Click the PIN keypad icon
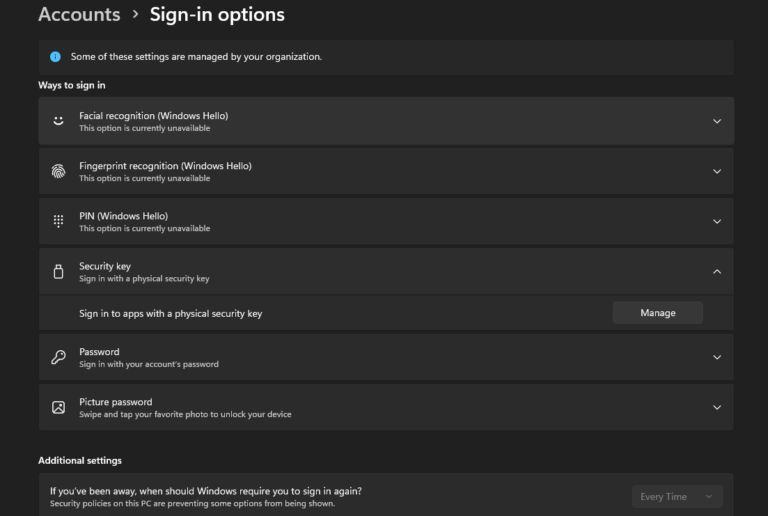 pyautogui.click(x=58, y=221)
